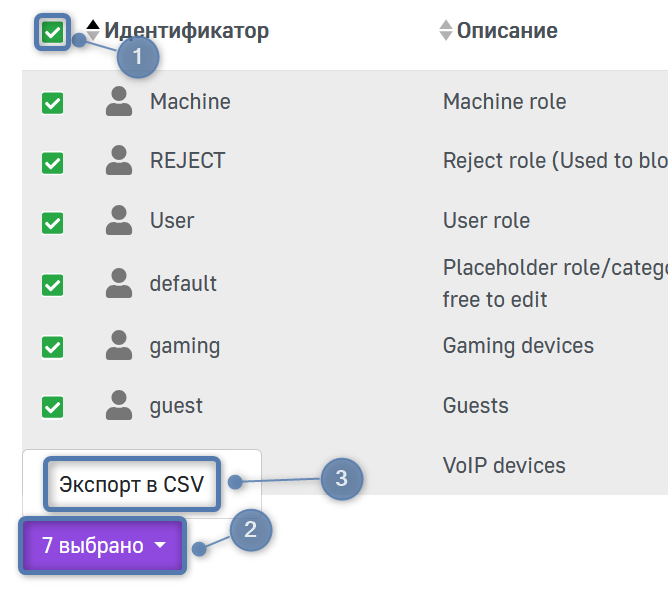Open the guest role entry
The image size is (668, 594).
[x=176, y=405]
